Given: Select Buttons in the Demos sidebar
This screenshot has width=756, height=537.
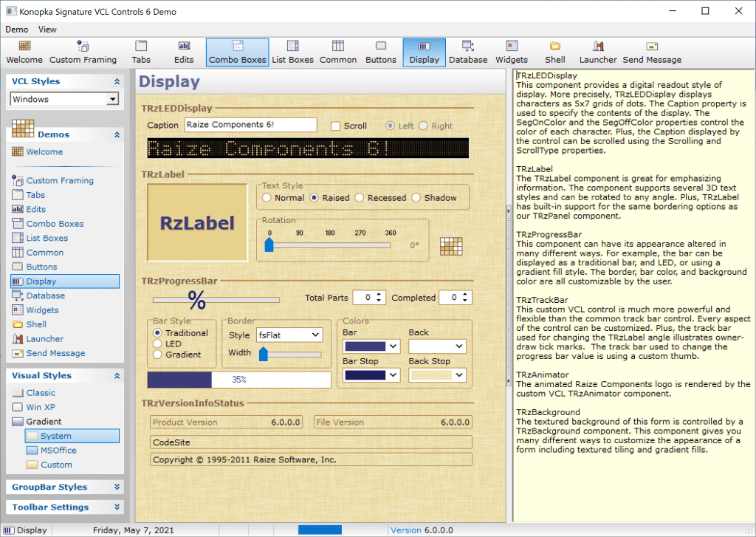Looking at the screenshot, I should 41,267.
